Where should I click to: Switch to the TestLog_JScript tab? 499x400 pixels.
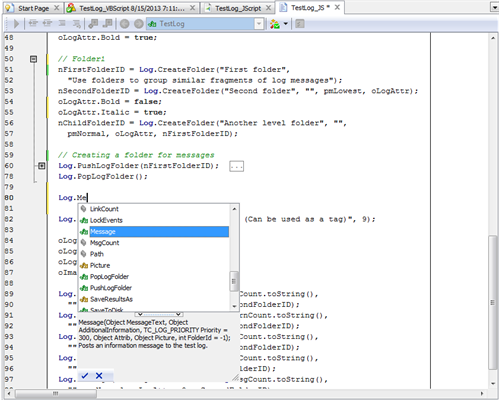click(x=238, y=8)
